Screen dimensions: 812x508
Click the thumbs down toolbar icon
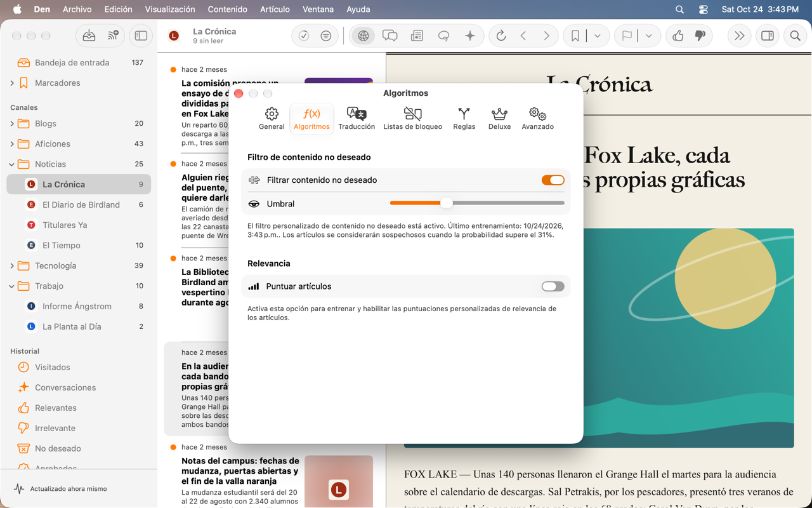point(700,36)
